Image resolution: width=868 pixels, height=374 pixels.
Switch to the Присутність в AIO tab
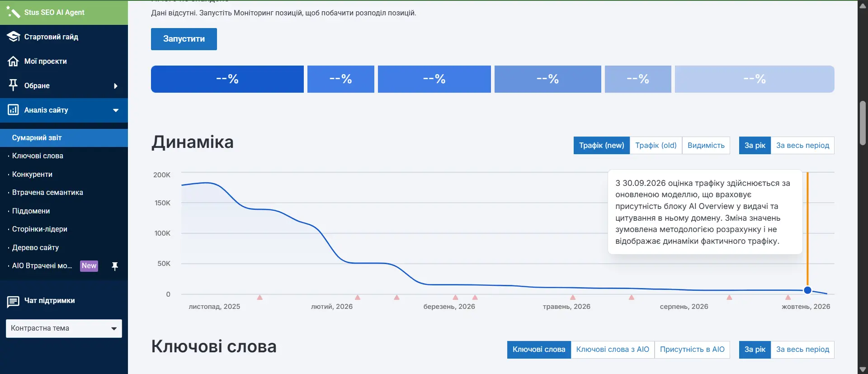[x=692, y=350]
